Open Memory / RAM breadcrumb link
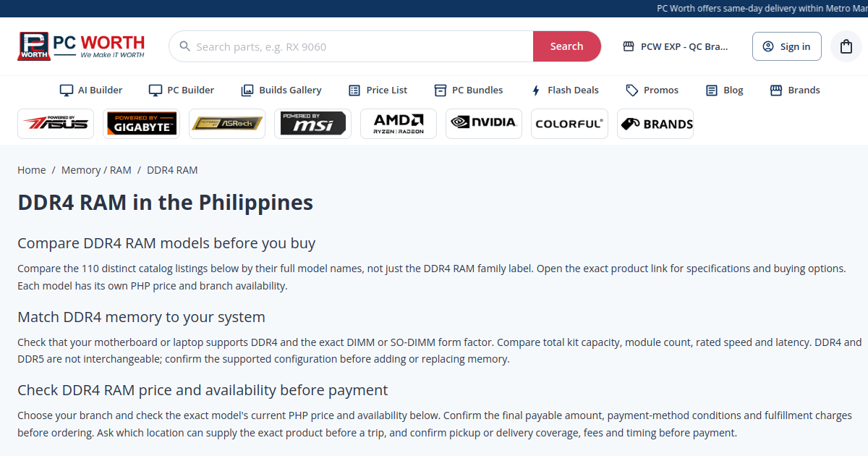 96,170
